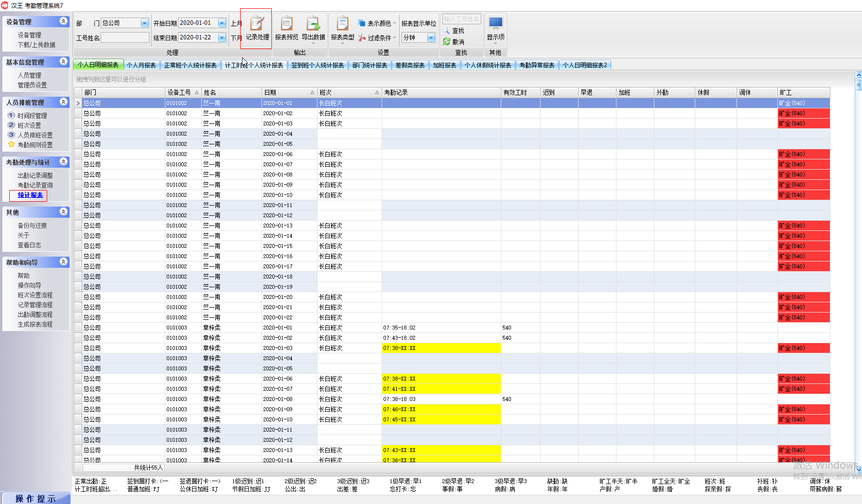Open 备份与还原 in sidebar

pos(32,226)
